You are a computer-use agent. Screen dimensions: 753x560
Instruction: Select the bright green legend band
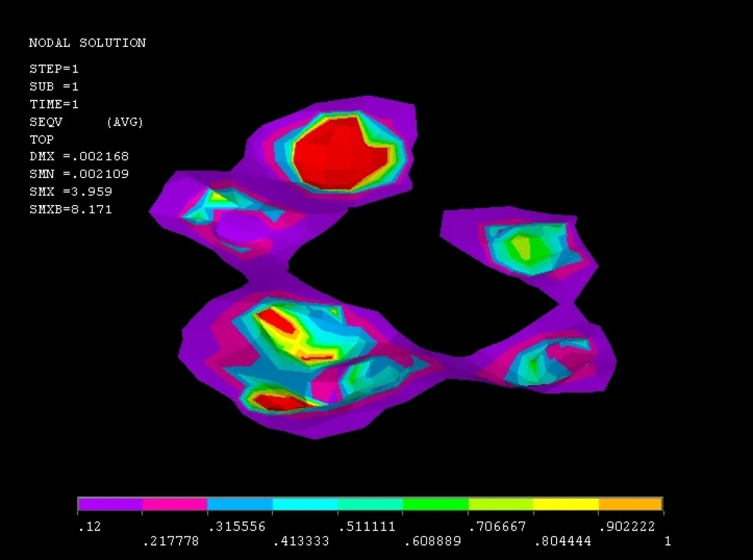(435, 504)
